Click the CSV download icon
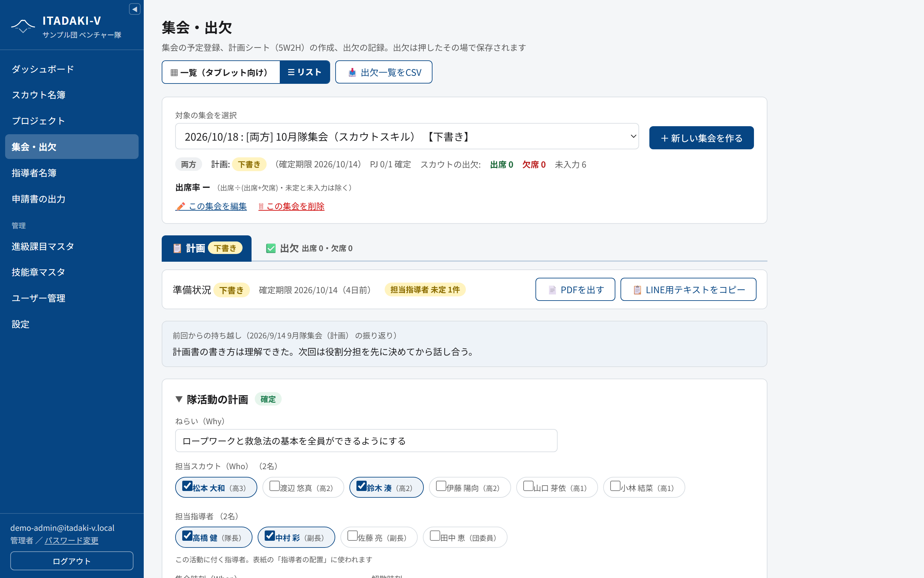Screen dimensions: 924x578 [x=352, y=72]
